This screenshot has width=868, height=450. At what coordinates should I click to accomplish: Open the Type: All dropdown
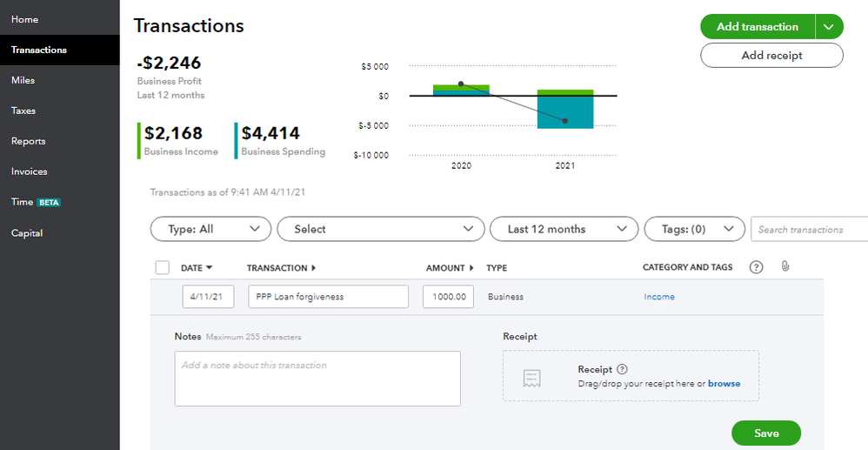click(x=210, y=229)
